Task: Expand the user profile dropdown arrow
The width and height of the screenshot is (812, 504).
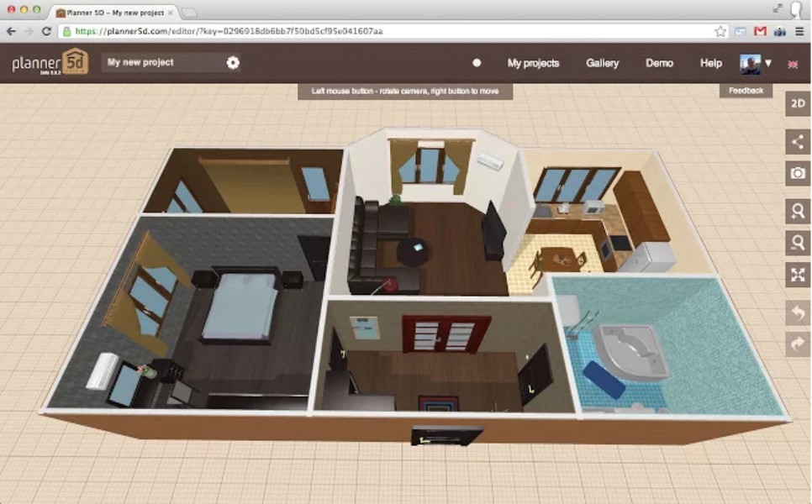Action: tap(768, 63)
